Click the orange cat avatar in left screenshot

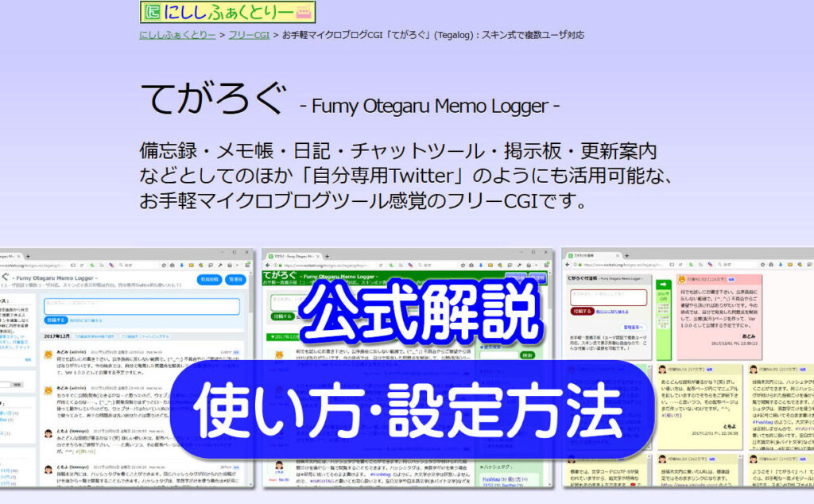click(x=48, y=355)
